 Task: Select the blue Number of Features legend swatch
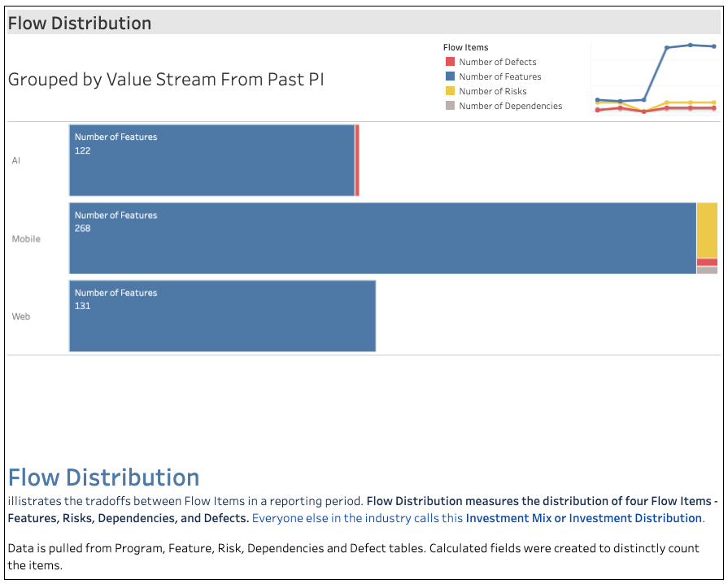449,76
